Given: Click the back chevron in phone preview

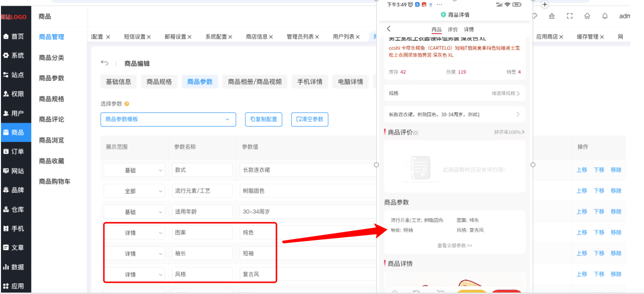Looking at the screenshot, I should tap(389, 29).
